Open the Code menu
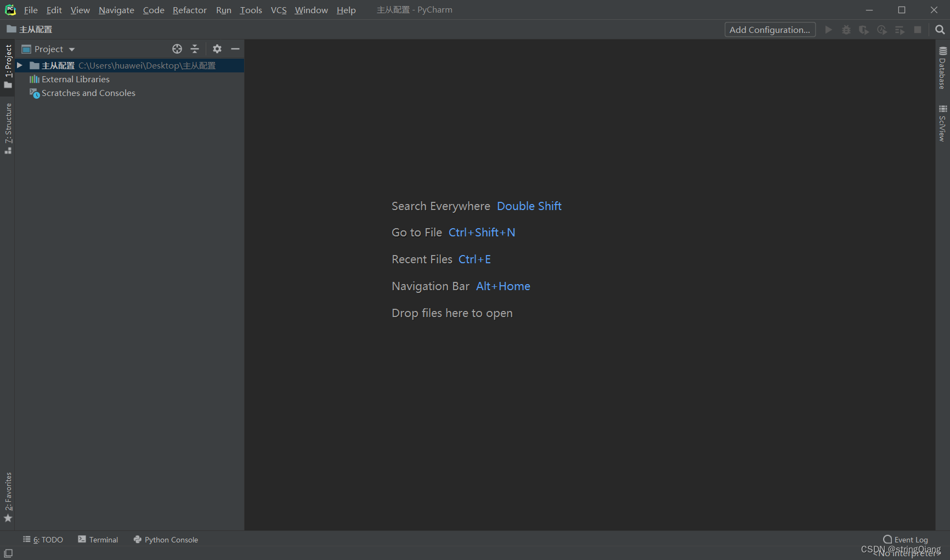The height and width of the screenshot is (560, 950). click(154, 10)
